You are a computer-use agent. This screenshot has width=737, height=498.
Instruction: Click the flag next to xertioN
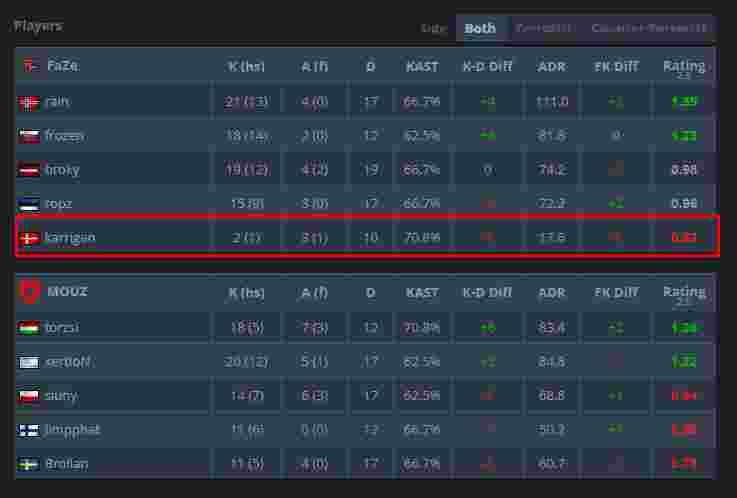[x=29, y=362]
